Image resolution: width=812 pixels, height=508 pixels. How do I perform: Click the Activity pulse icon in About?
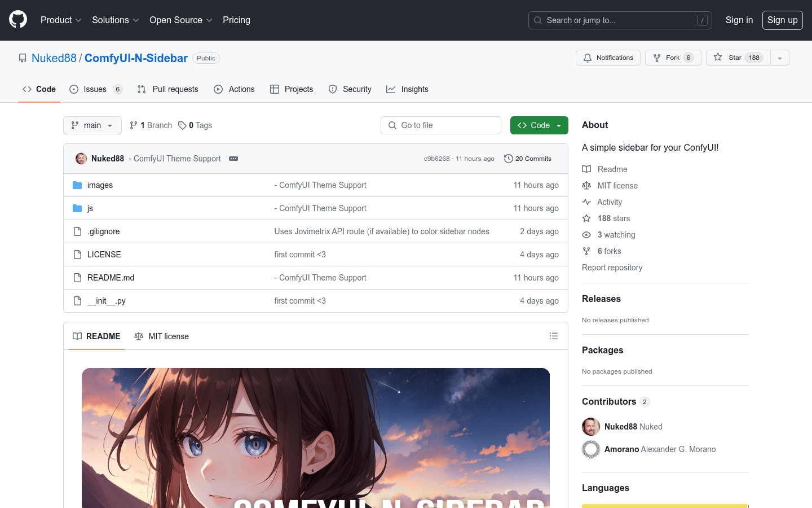tap(587, 202)
